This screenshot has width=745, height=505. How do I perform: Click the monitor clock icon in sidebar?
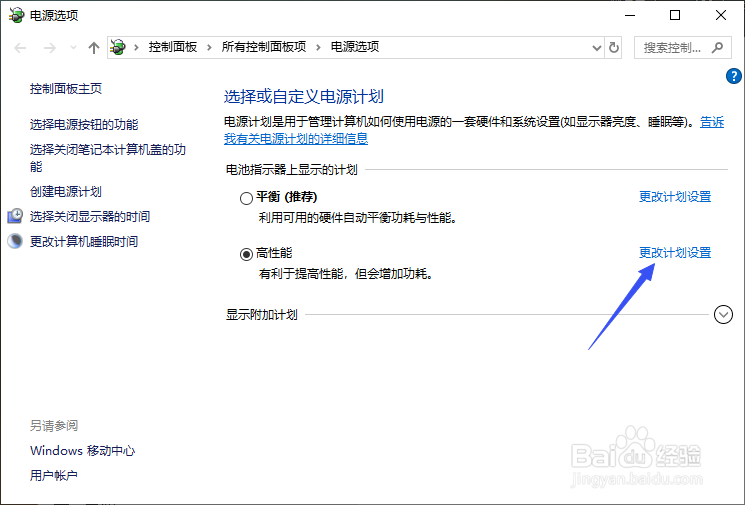click(15, 216)
